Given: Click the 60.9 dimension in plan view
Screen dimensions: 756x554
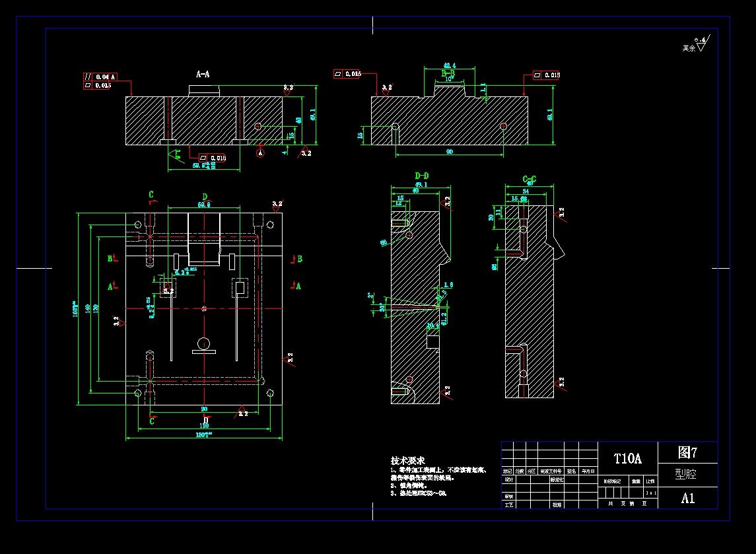Looking at the screenshot, I should click(204, 205).
